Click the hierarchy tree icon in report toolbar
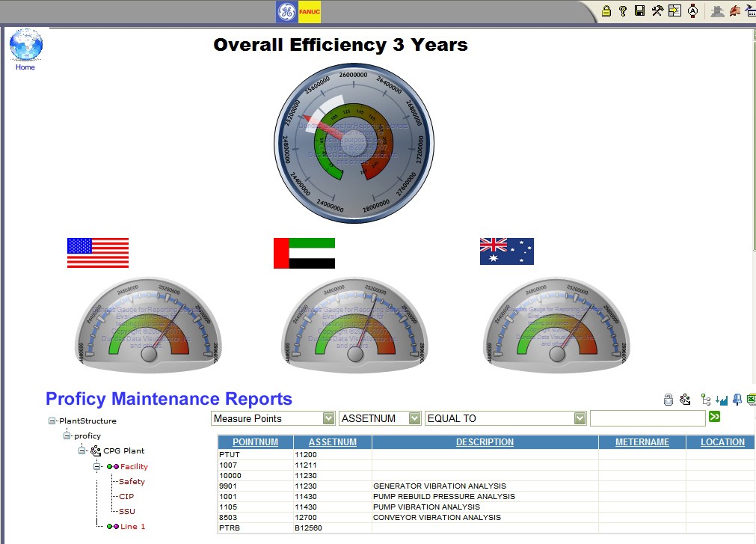This screenshot has width=756, height=544. [706, 400]
